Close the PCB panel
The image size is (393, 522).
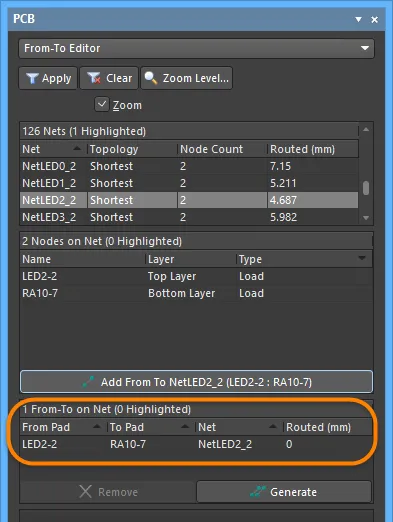[375, 19]
